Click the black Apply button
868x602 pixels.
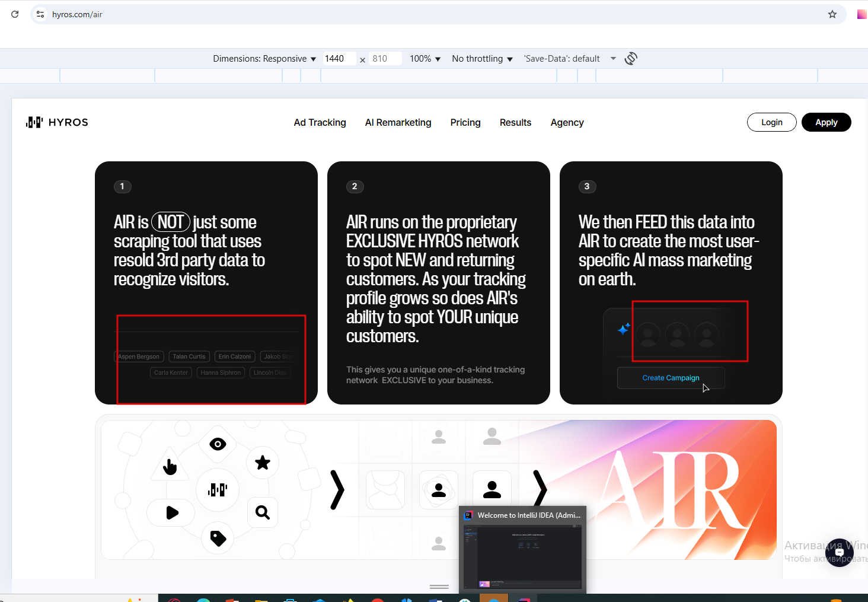[x=826, y=122]
